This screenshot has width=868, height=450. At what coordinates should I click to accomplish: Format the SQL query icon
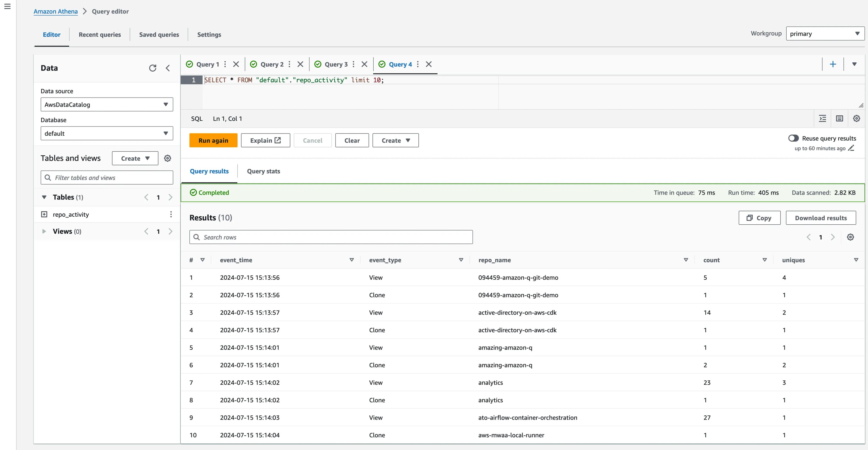(x=823, y=119)
